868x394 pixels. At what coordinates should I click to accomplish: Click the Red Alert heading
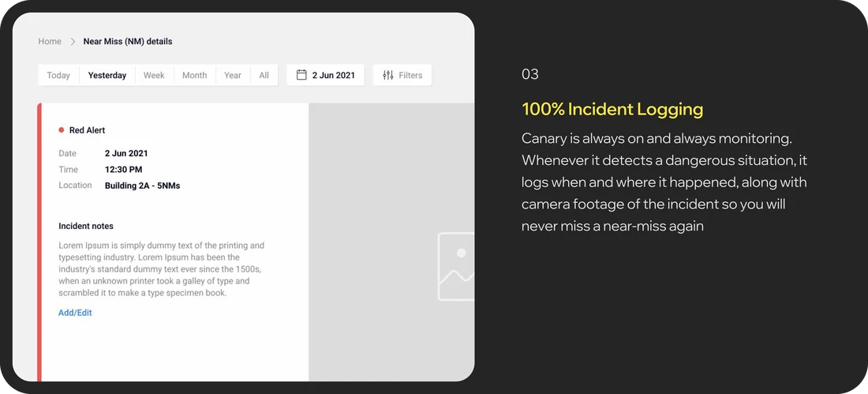point(87,130)
